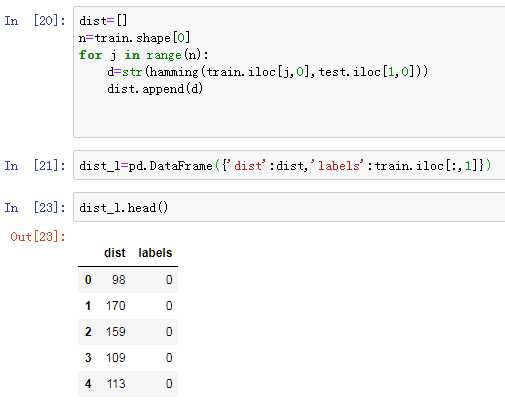Image resolution: width=505 pixels, height=405 pixels.
Task: Click row index 1 in output table
Action: coord(88,305)
